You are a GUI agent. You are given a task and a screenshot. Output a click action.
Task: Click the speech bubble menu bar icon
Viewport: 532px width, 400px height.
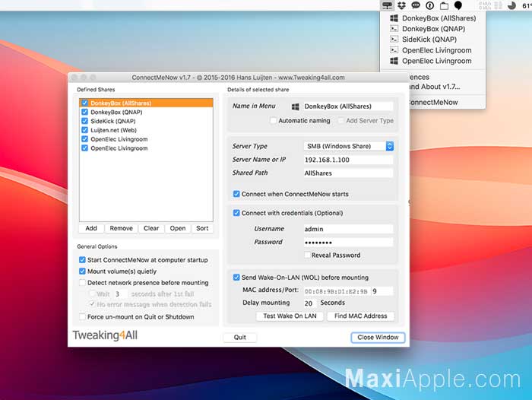pos(416,5)
